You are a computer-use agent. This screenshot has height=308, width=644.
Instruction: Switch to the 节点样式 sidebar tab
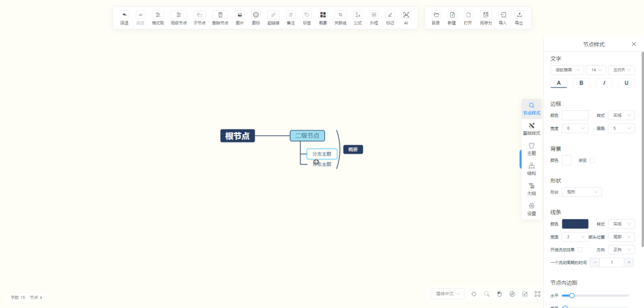coord(531,108)
